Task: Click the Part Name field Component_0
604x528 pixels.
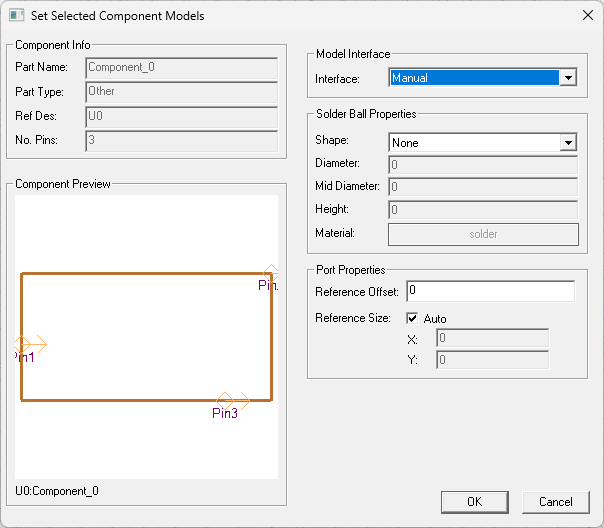Action: coord(181,68)
